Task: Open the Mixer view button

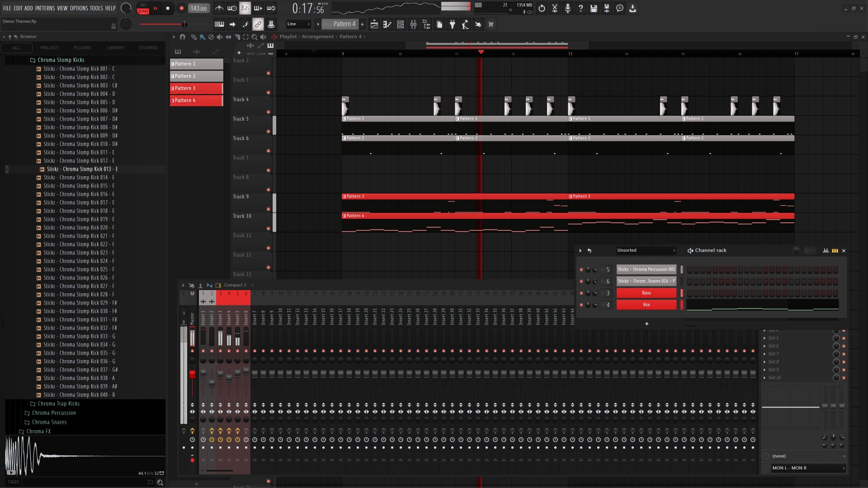Action: [413, 24]
